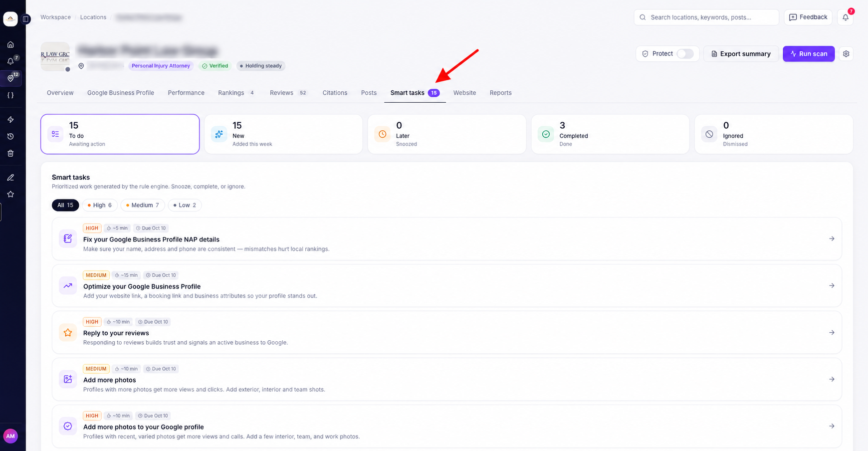Image resolution: width=868 pixels, height=451 pixels.
Task: Click the Completed checkmark icon
Action: [x=546, y=134]
